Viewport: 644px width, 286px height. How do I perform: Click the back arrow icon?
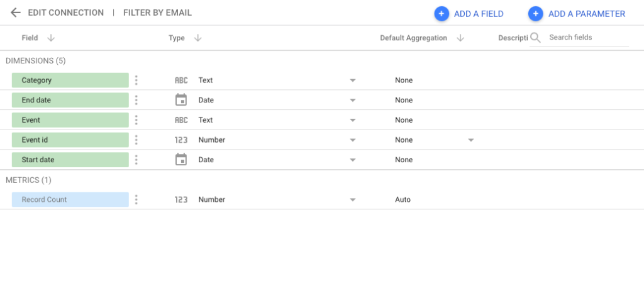pos(16,13)
